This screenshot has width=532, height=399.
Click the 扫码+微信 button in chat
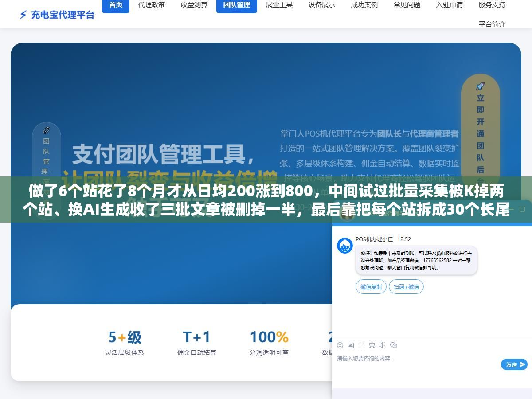pos(406,287)
